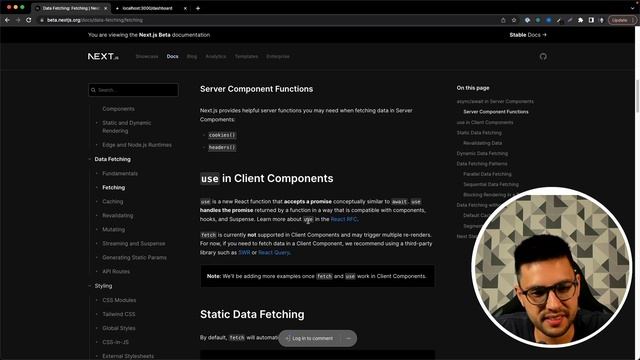
Task: Open Enterprise in the top navigation
Action: pyautogui.click(x=278, y=56)
